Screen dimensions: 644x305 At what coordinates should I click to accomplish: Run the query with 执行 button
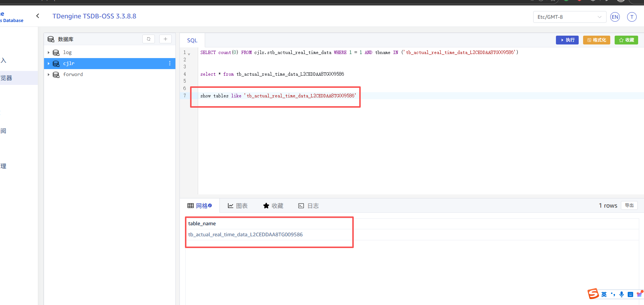point(567,40)
